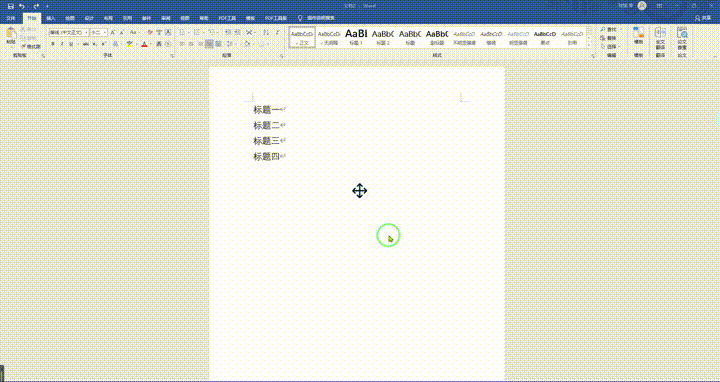
Task: Apply the 标题 1 style
Action: pos(356,37)
